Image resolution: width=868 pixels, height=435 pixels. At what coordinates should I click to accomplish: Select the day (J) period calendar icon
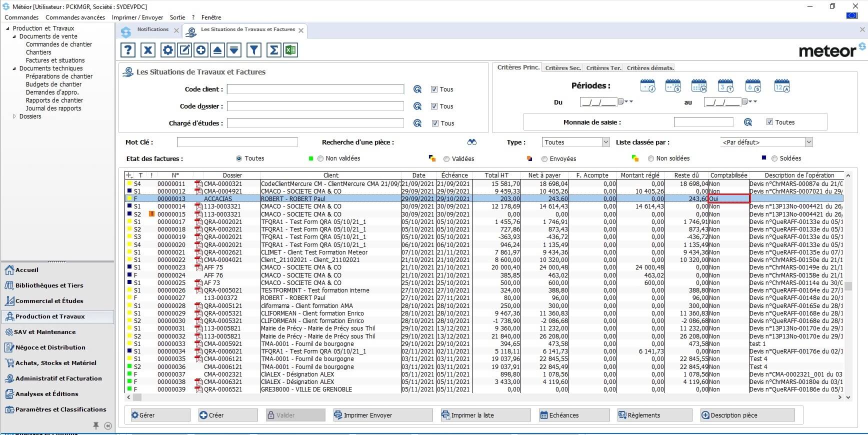[x=648, y=85]
